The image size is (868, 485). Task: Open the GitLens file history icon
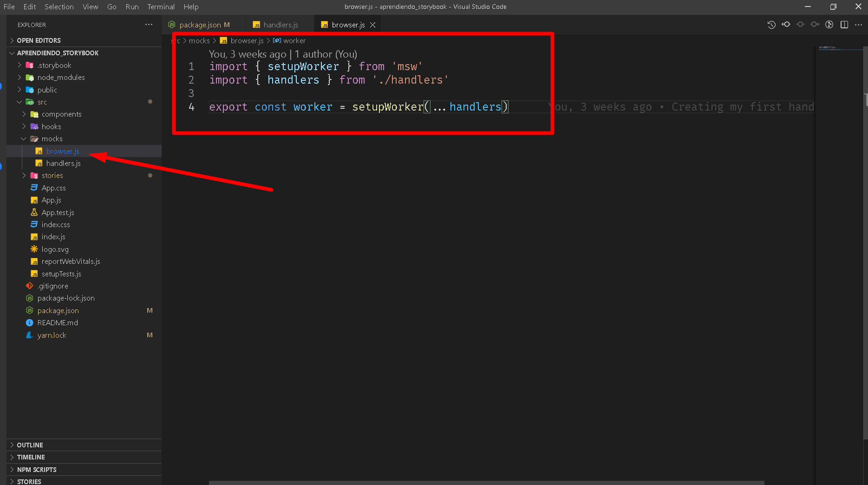click(x=771, y=25)
